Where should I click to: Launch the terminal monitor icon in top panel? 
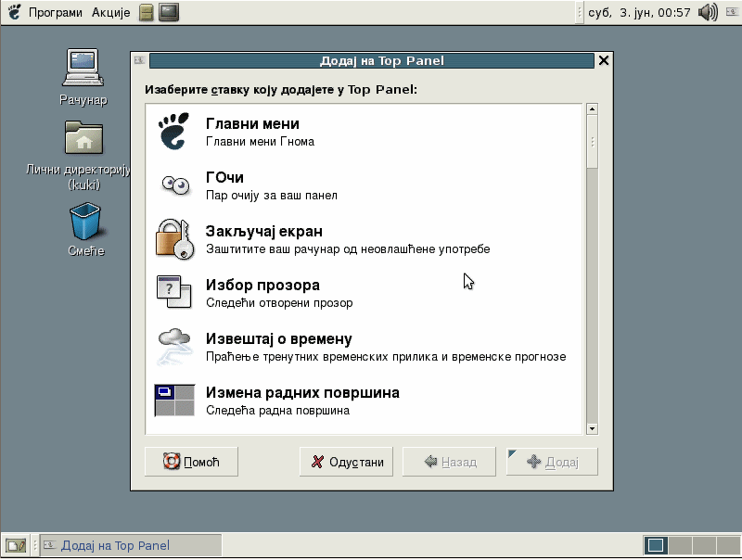click(x=169, y=12)
